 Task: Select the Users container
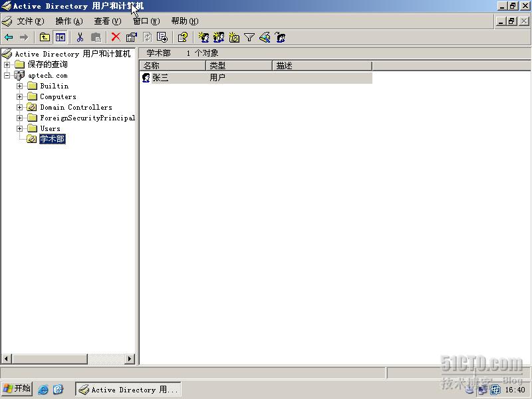(x=51, y=128)
